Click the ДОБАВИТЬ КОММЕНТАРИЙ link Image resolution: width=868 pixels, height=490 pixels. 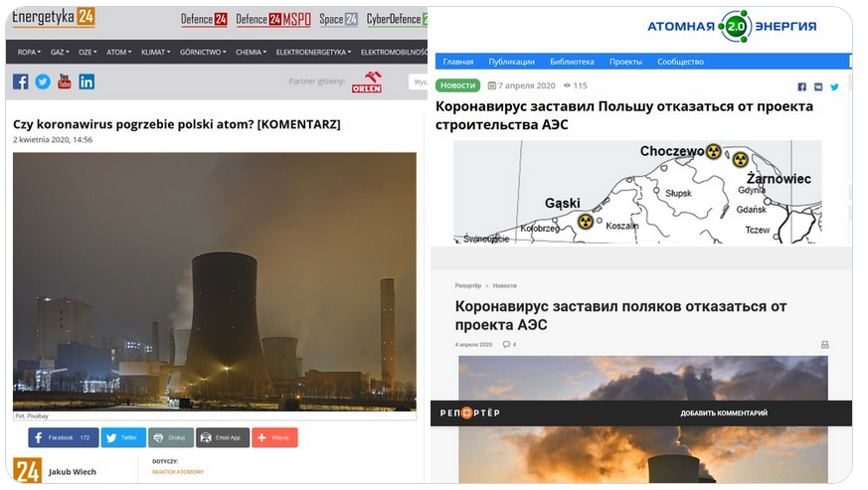point(723,413)
